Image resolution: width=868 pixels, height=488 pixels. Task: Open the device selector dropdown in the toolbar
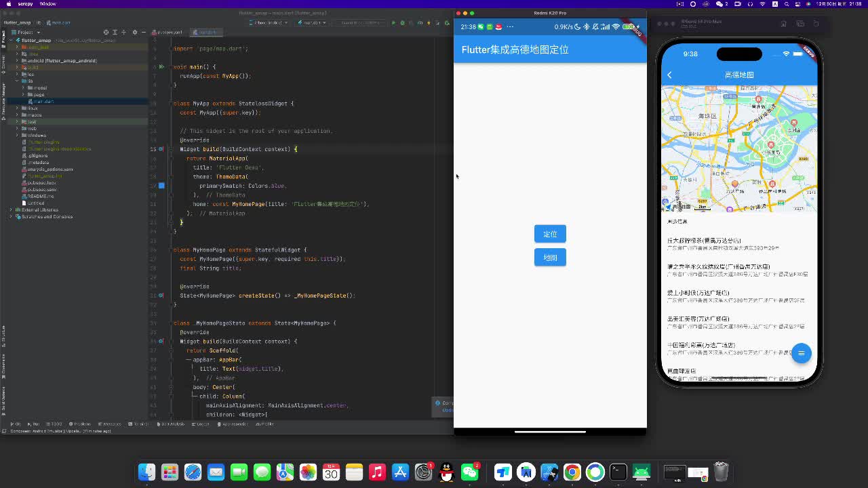pos(270,22)
